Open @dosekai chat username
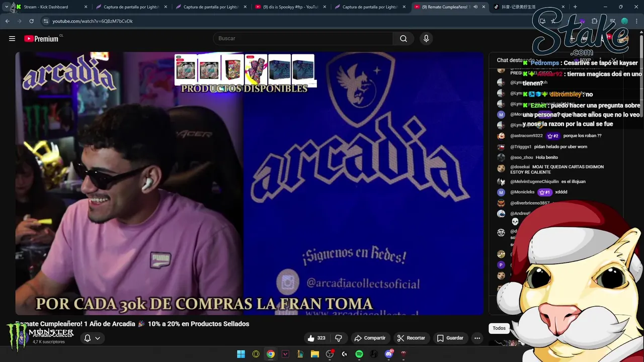Viewport: 644px width, 362px height. (520, 167)
